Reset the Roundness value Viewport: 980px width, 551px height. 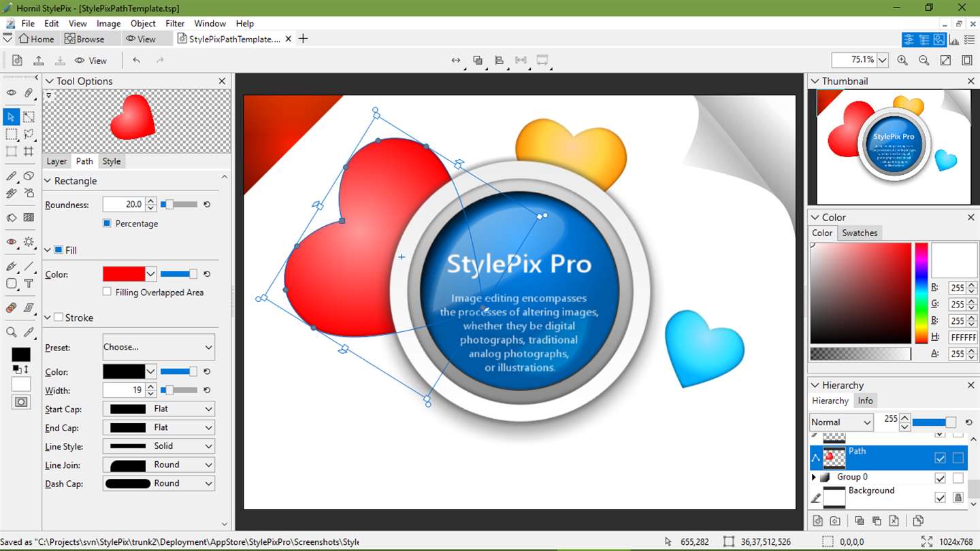click(207, 204)
